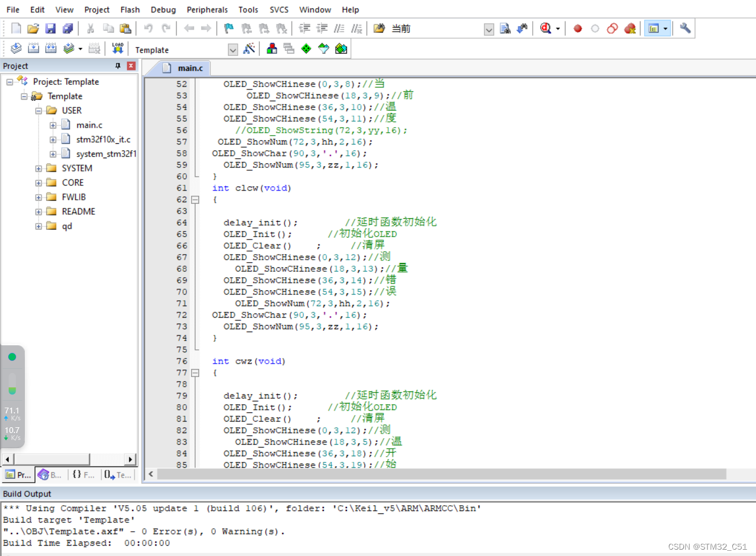Translate the current file icon
The height and width of the screenshot is (556, 756).
(16, 48)
